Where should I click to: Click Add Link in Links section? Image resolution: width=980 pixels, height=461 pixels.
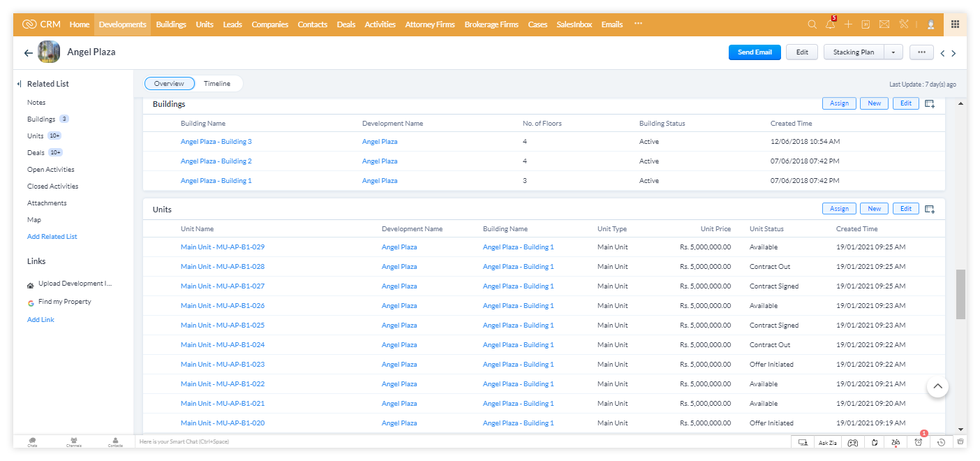click(40, 320)
